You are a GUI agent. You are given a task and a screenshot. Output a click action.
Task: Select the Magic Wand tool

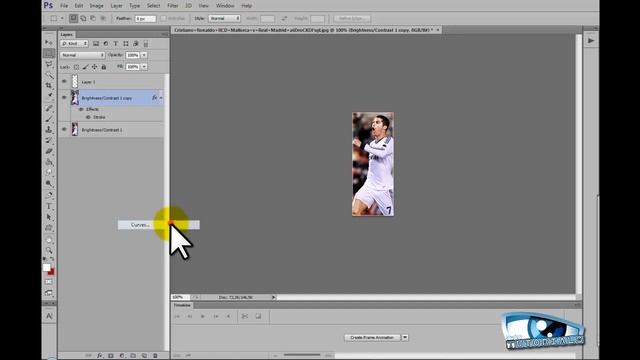tap(49, 75)
